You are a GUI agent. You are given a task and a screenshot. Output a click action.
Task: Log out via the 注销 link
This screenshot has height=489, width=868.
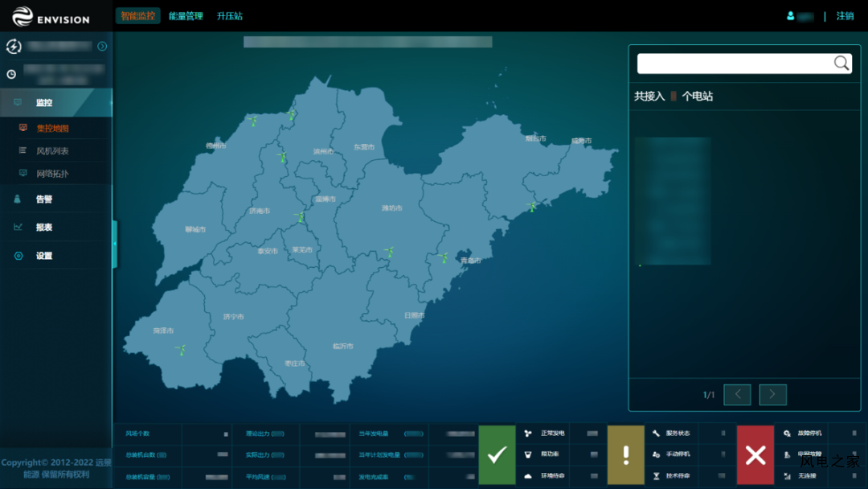click(845, 16)
